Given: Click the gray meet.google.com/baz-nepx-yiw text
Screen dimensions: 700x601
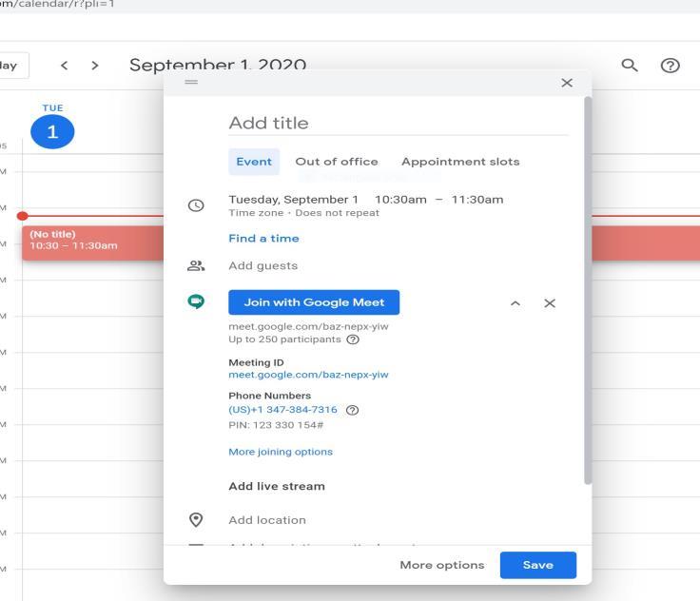Looking at the screenshot, I should point(308,326).
